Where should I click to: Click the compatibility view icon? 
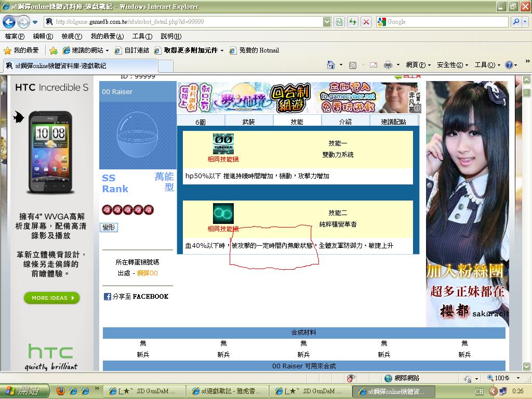click(x=339, y=22)
